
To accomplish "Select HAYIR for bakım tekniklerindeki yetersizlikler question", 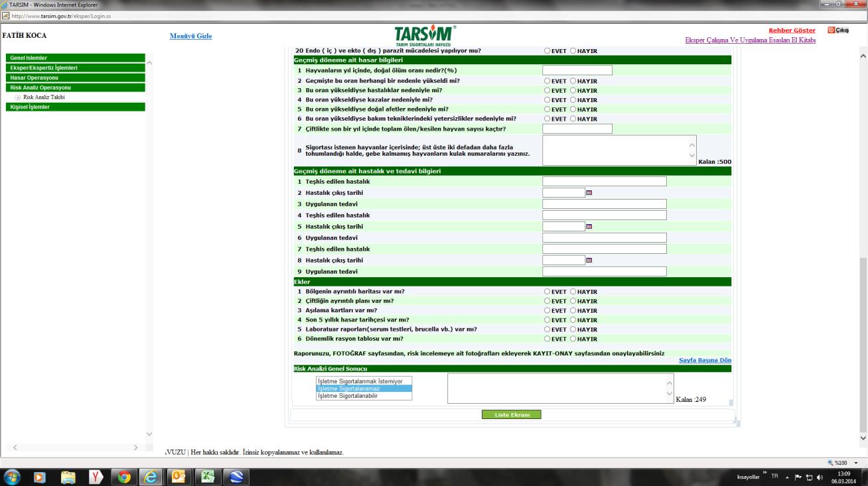I will point(573,119).
